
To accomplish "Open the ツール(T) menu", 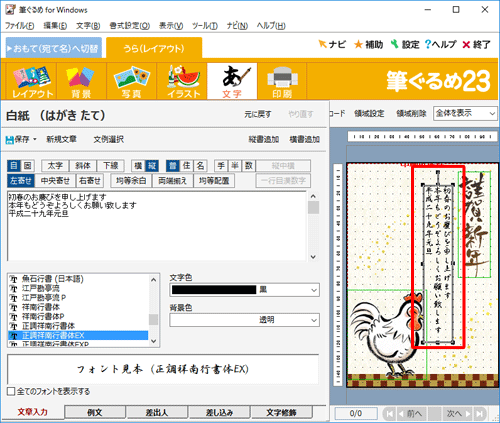I will (205, 26).
